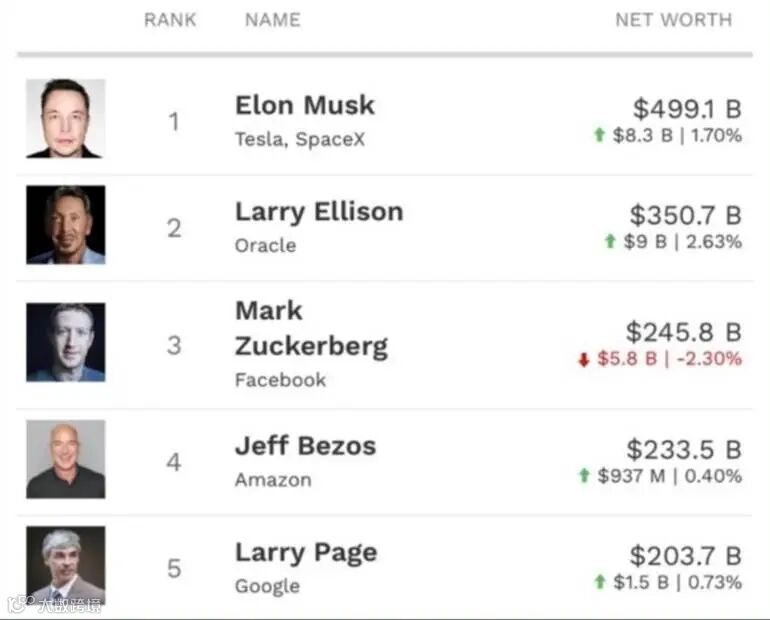
Task: Select Larry Page's portrait thumbnail
Action: point(65,565)
